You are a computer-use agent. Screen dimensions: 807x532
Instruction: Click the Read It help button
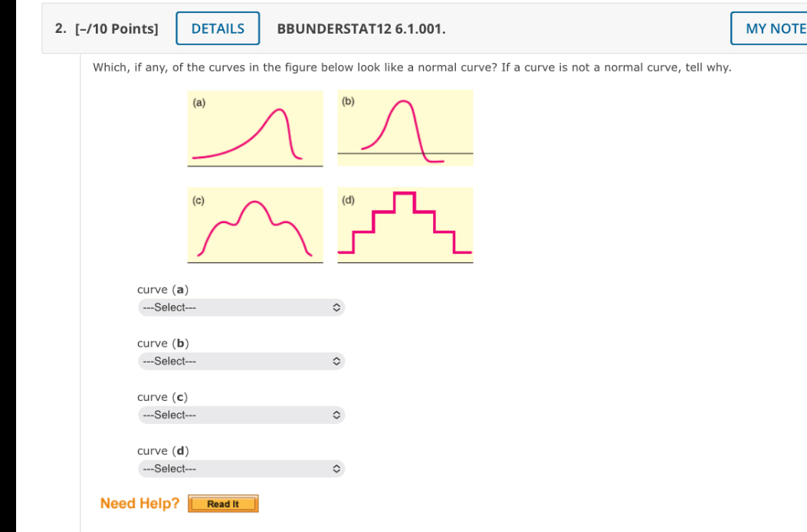click(223, 504)
